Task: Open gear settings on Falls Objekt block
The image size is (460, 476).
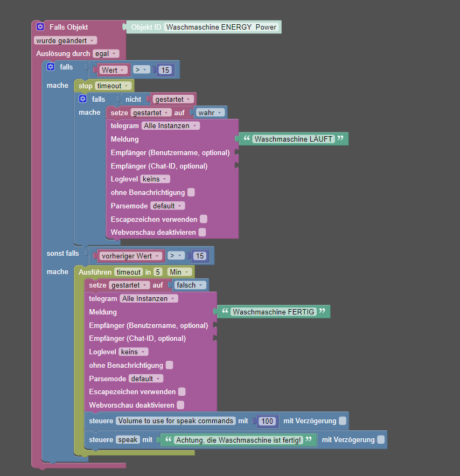Action: (40, 27)
